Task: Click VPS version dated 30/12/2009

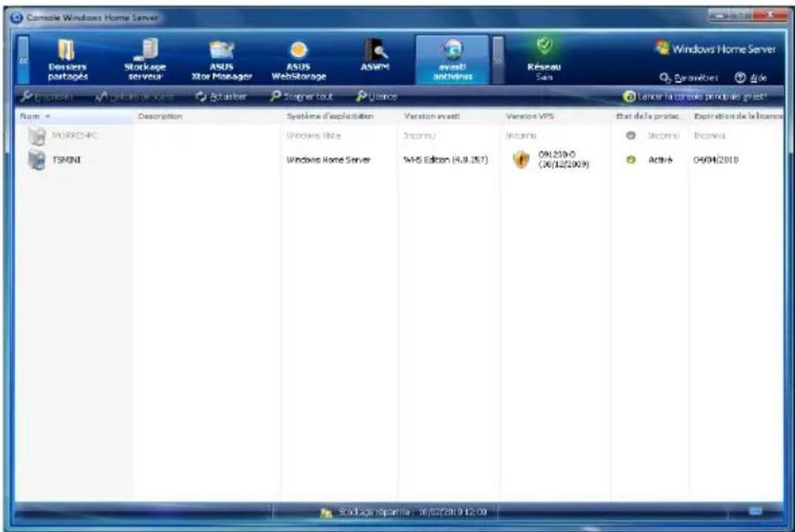Action: pyautogui.click(x=563, y=160)
